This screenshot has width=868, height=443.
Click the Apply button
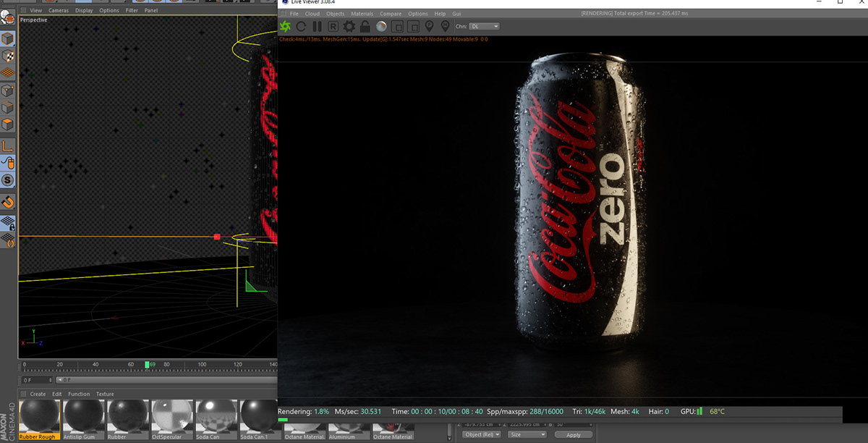pos(574,434)
